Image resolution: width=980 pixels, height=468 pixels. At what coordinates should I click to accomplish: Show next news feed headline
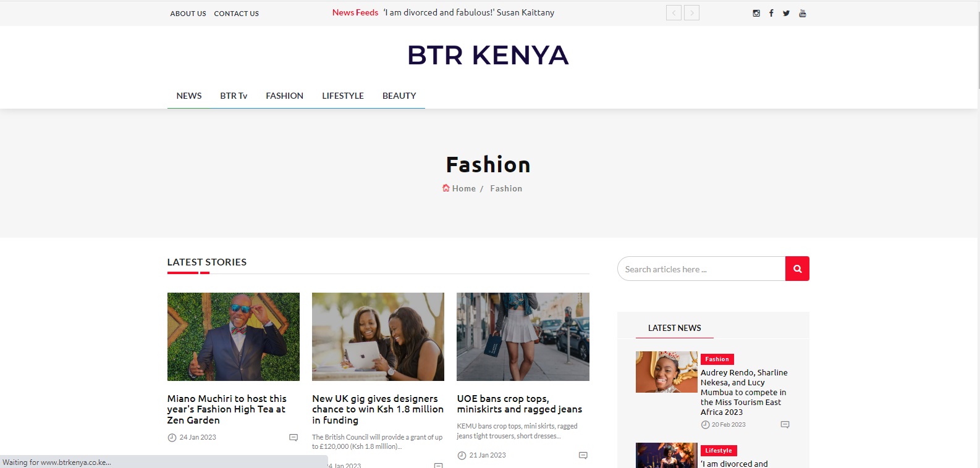point(691,13)
